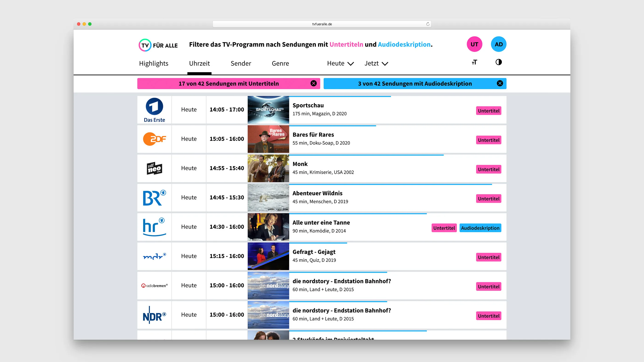Click Audiodeskription tag on Alle unter eine Tanne
The image size is (644, 362).
(x=480, y=228)
